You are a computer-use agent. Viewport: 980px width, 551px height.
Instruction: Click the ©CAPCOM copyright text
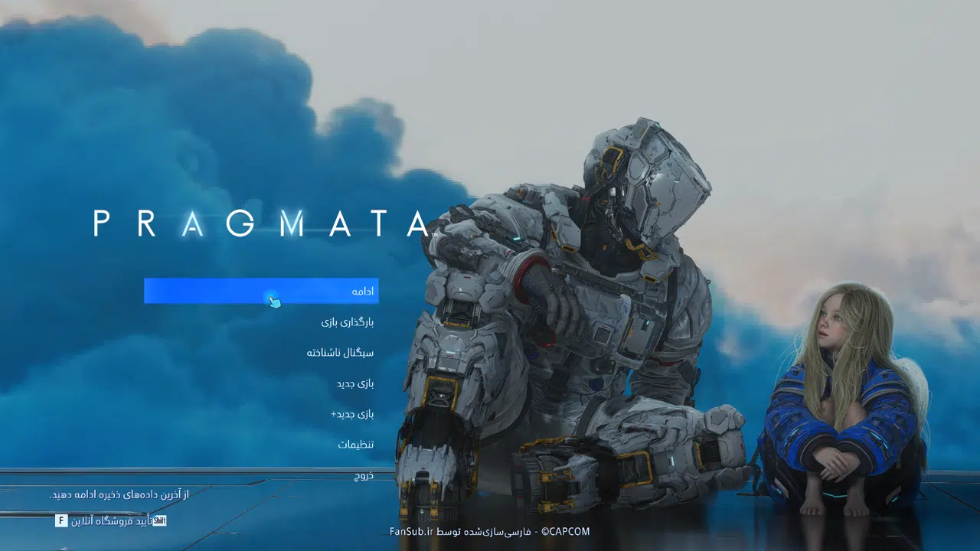click(x=566, y=531)
